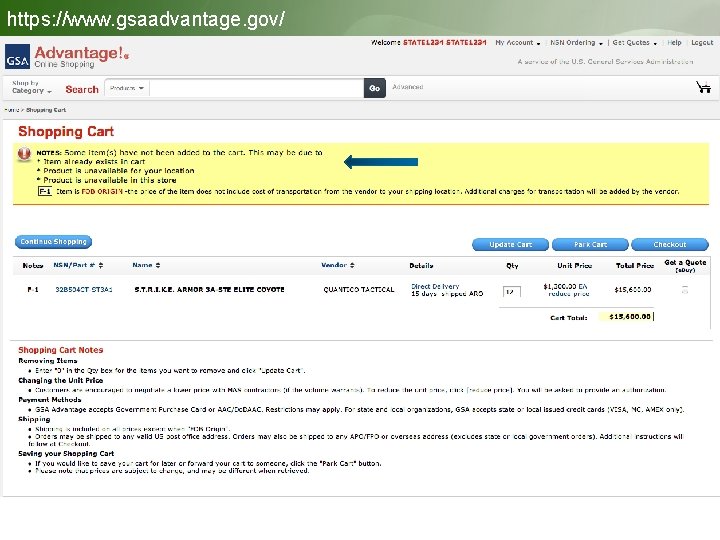The width and height of the screenshot is (720, 540).
Task: Open the Get Quotes menu
Action: 635,43
